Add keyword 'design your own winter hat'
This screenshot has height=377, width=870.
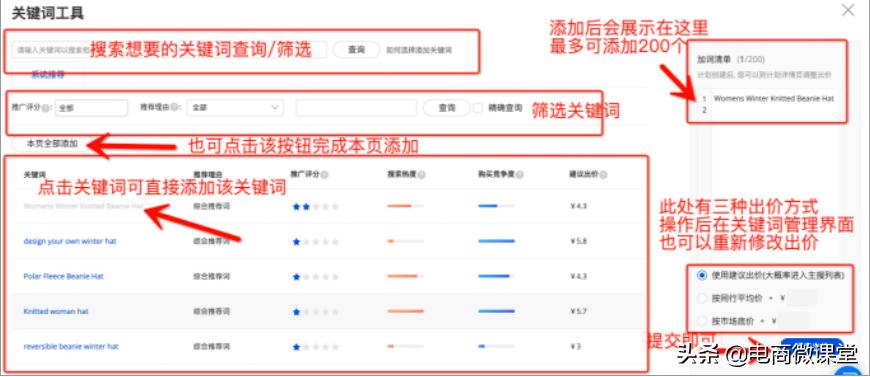[x=70, y=241]
